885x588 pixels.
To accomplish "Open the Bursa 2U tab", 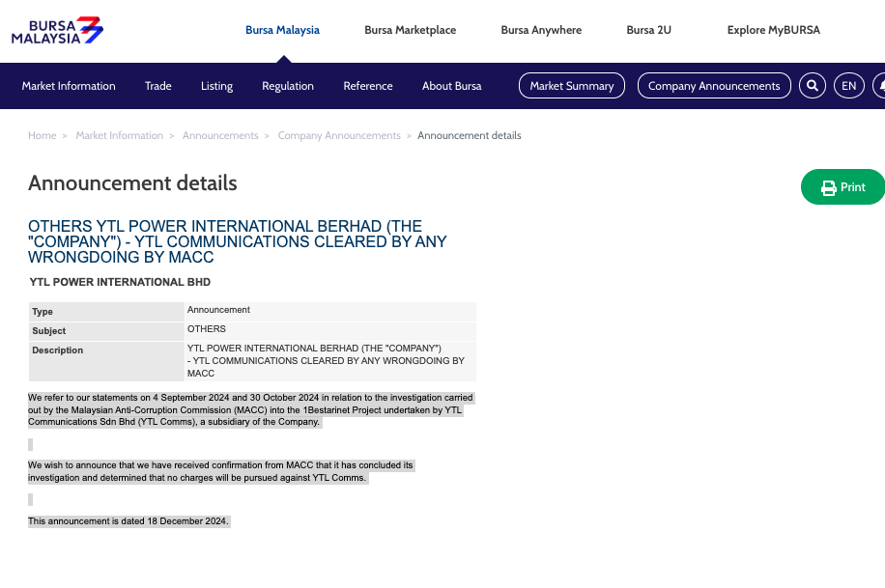I will [x=648, y=30].
